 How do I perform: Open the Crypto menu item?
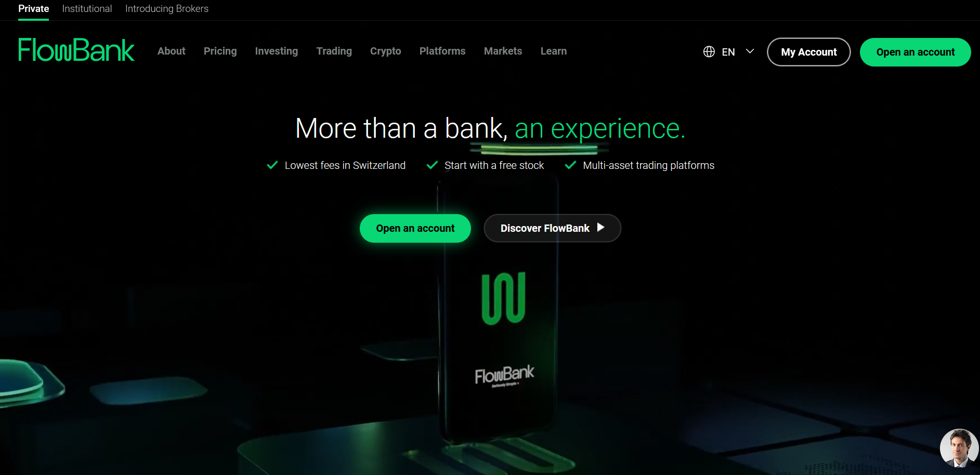pos(386,51)
